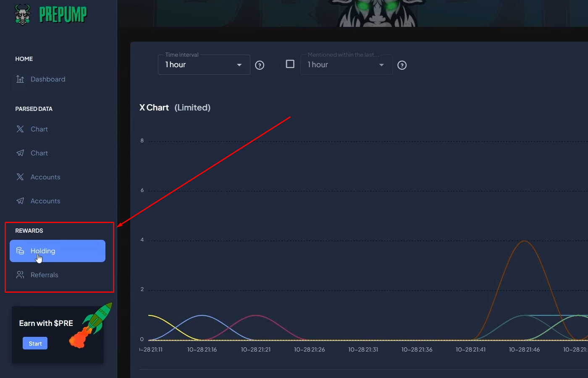Open help tooltip next to Time interval
This screenshot has width=588, height=378.
tap(260, 65)
